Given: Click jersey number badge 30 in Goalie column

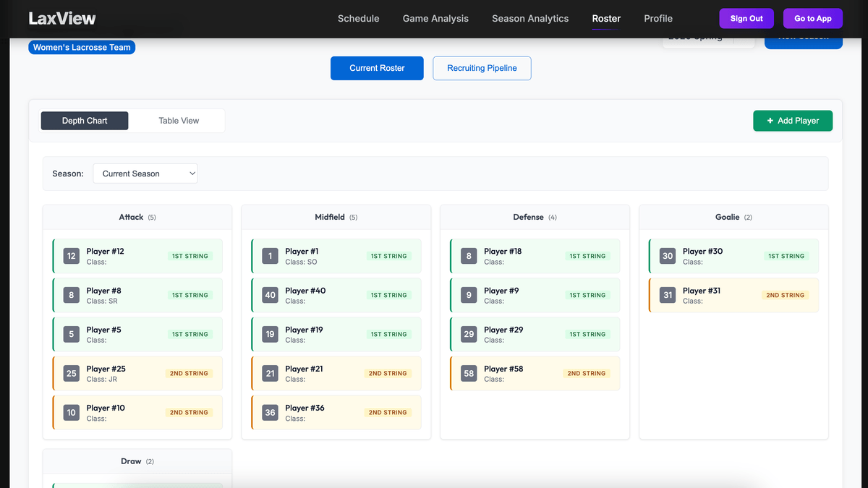Looking at the screenshot, I should coord(666,255).
